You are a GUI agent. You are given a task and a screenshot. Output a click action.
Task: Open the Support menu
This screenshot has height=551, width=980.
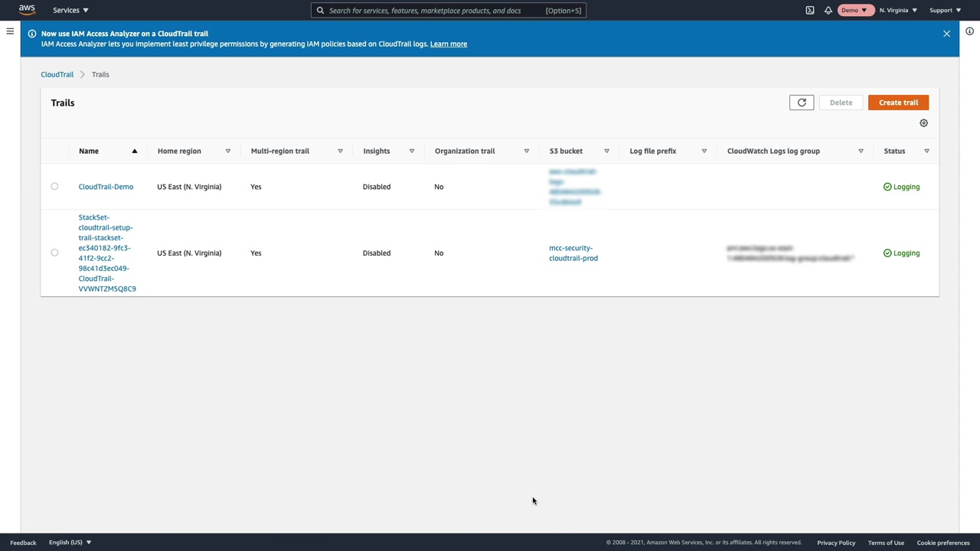click(x=945, y=11)
